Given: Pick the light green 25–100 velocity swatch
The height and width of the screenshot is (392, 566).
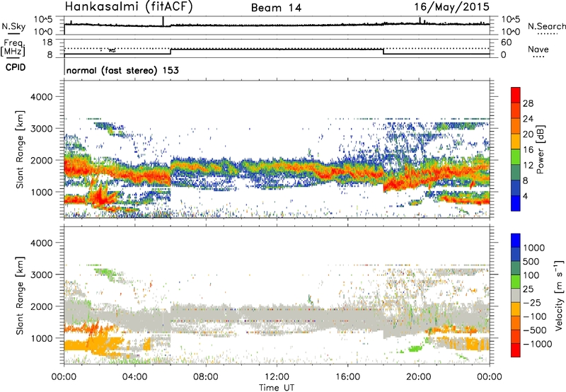Looking at the screenshot, I should [516, 282].
